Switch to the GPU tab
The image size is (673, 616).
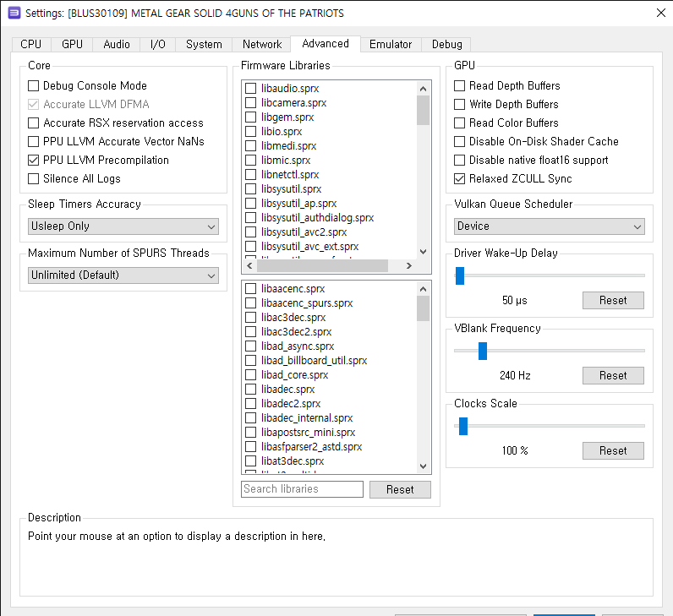[x=72, y=44]
